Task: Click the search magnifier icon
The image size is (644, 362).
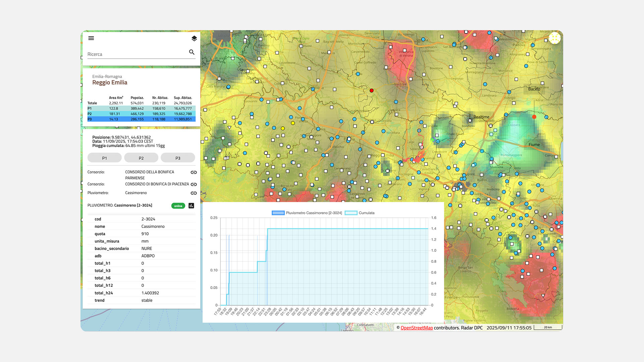Action: (192, 52)
